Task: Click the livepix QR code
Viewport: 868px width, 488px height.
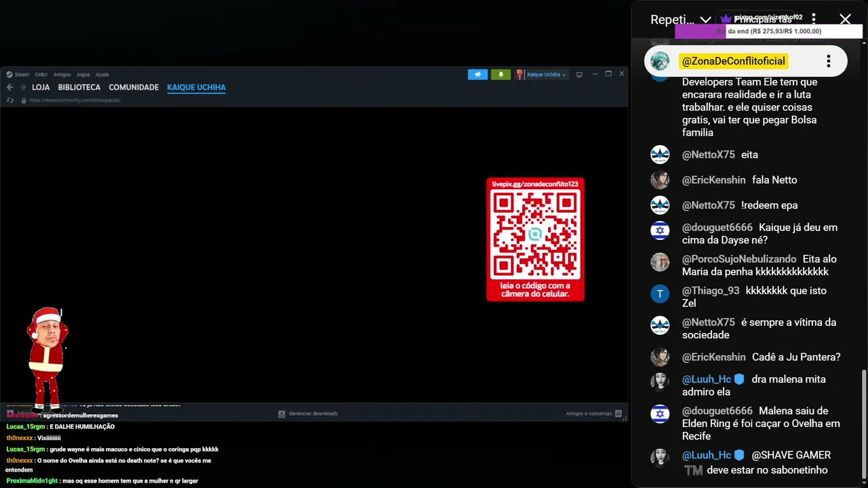Action: click(535, 235)
